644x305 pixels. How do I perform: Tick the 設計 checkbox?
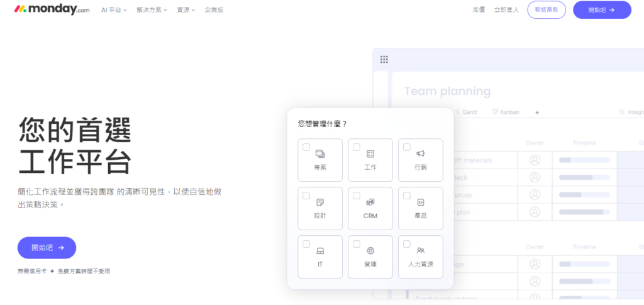(x=306, y=196)
